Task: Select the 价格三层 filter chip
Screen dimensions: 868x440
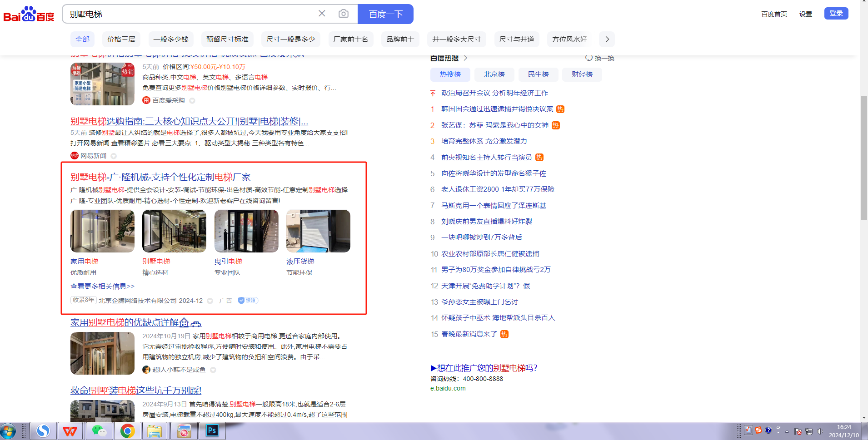Action: click(x=121, y=40)
